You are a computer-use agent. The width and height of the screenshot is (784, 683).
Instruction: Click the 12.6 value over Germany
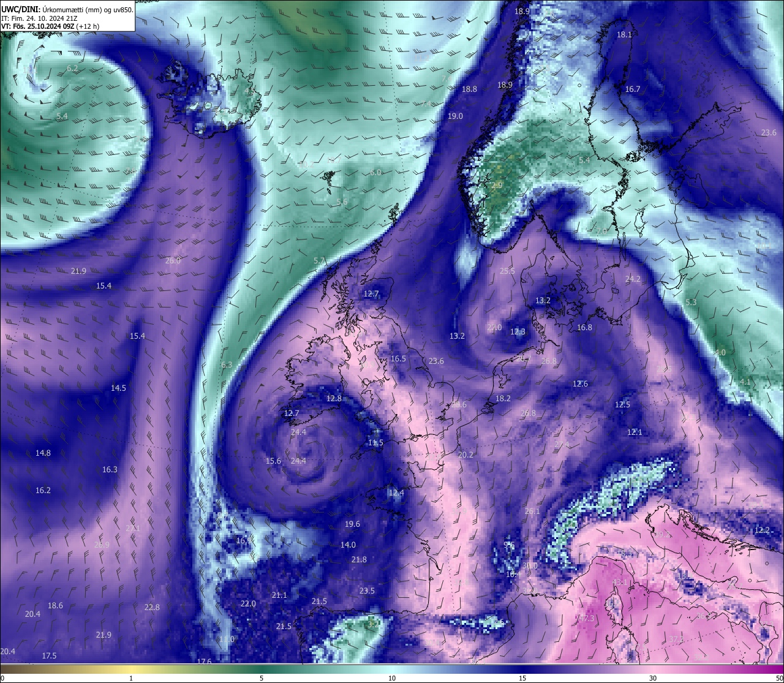[x=580, y=383]
